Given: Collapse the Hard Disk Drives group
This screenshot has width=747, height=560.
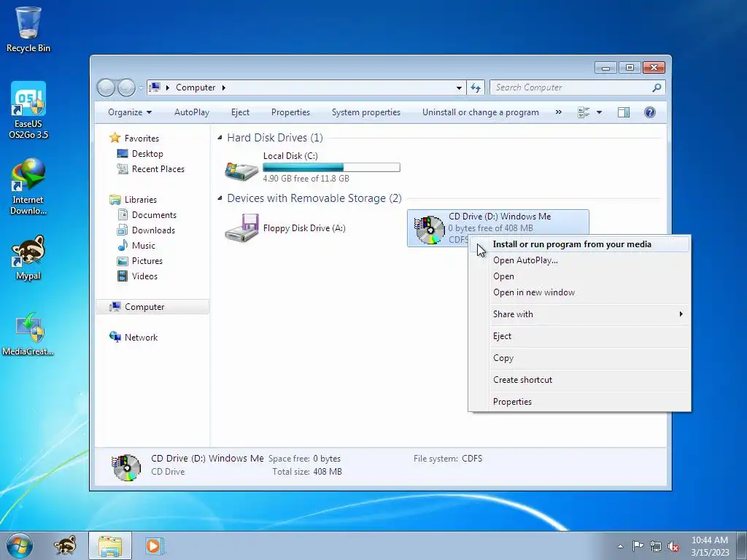Looking at the screenshot, I should point(220,138).
